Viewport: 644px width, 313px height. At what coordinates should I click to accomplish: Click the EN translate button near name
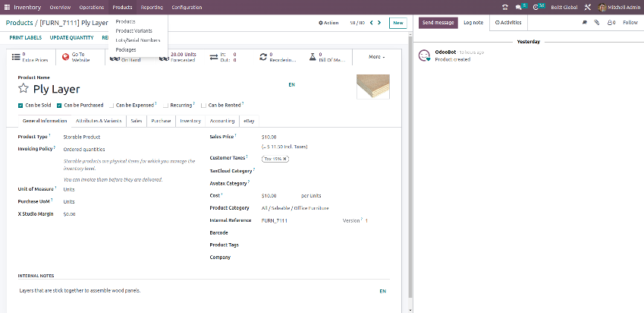tap(291, 85)
